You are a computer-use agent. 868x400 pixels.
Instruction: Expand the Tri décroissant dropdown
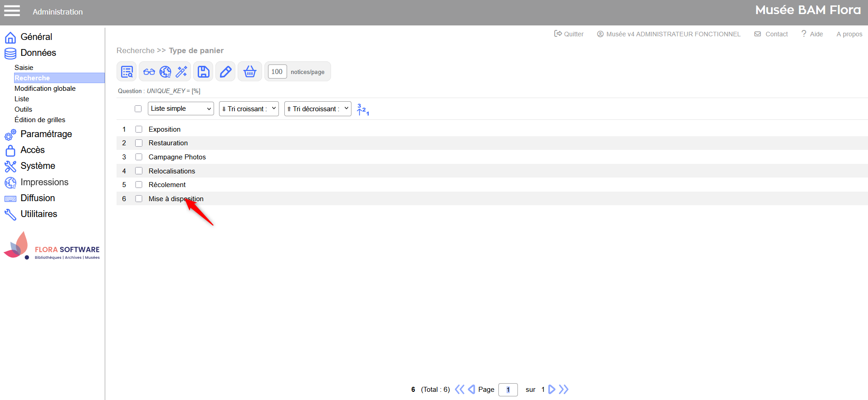[317, 109]
